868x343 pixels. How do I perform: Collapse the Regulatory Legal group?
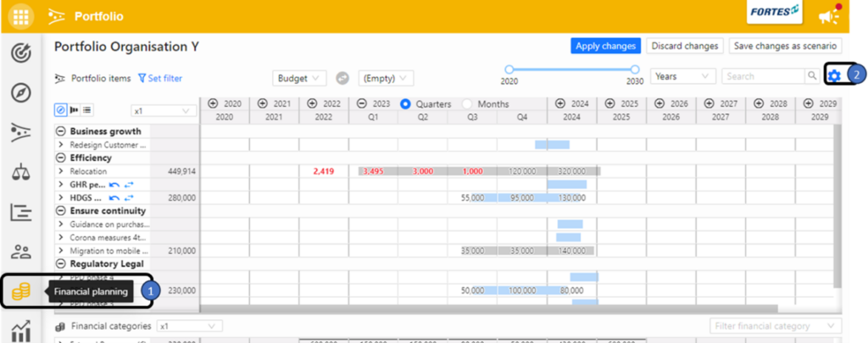[60, 264]
